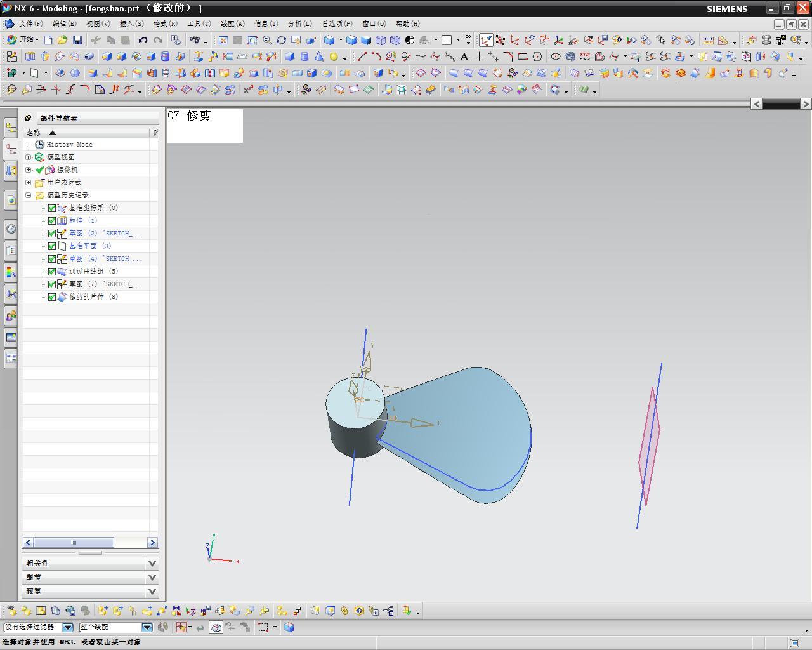The height and width of the screenshot is (650, 812).
Task: Open the selection filter dropdown
Action: 68,627
